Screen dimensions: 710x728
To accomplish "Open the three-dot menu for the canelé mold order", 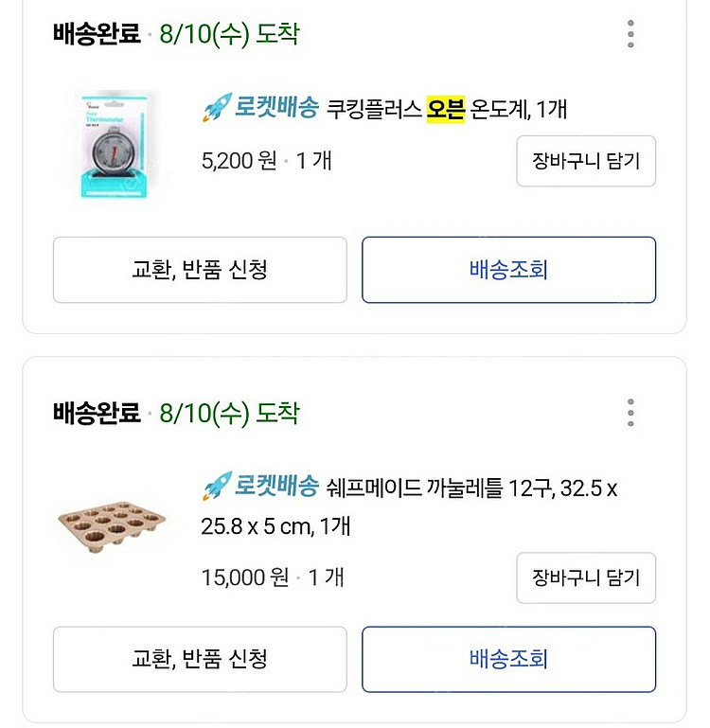I will [x=630, y=413].
